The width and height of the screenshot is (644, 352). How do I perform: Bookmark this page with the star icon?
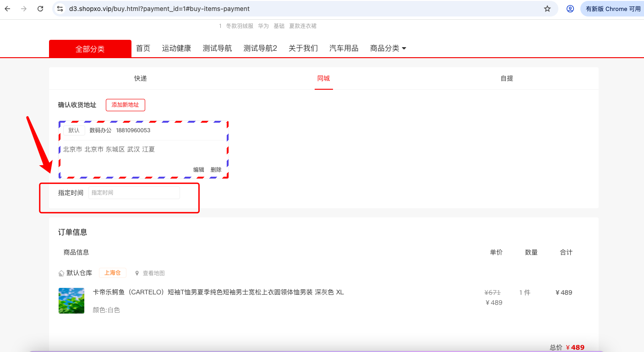pos(547,9)
